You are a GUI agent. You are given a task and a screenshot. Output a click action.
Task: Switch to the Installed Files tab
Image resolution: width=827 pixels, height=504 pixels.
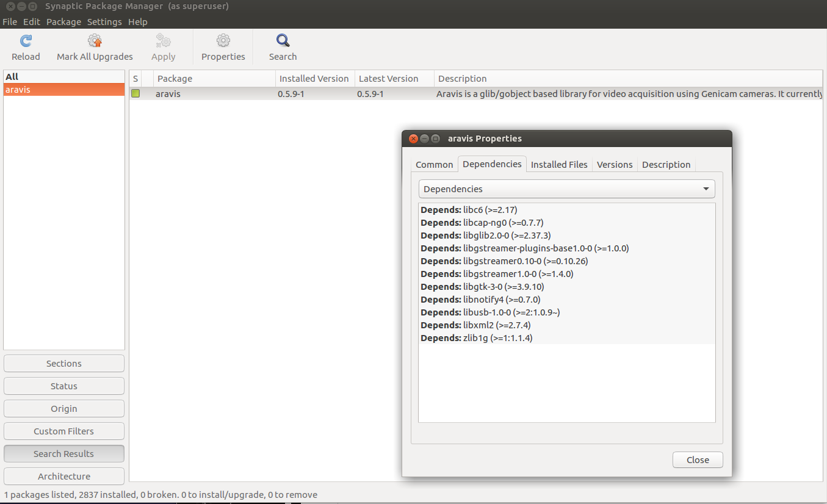(559, 165)
